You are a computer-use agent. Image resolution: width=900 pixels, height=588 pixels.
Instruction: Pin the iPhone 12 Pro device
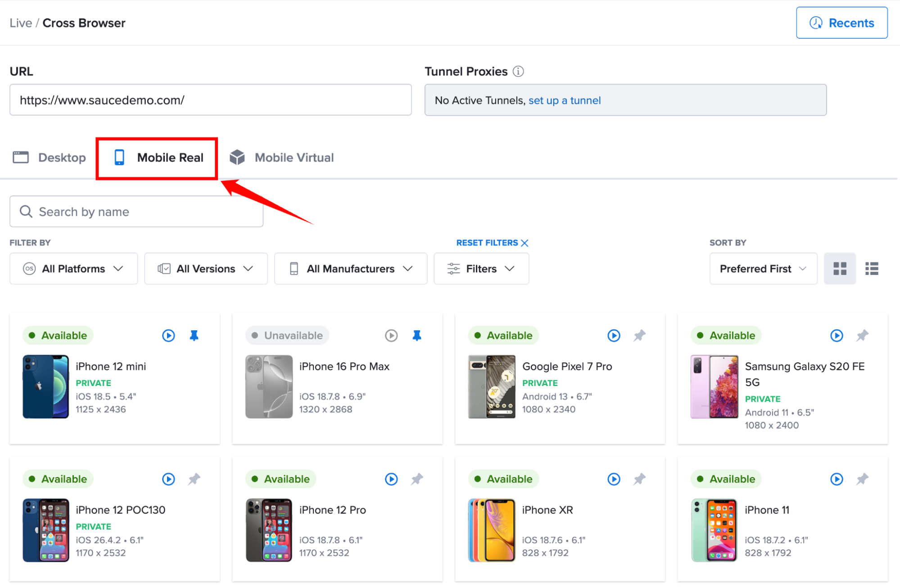417,479
